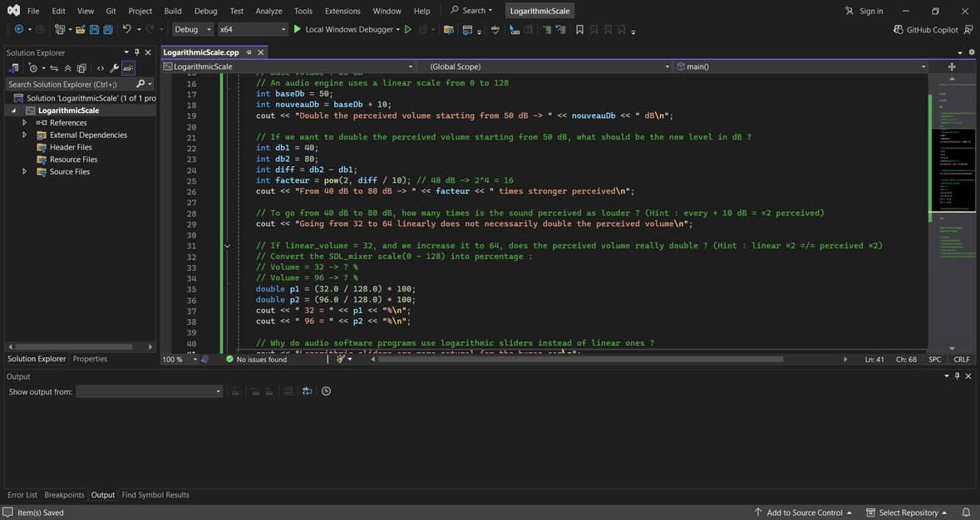Viewport: 980px width, 520px height.
Task: Open the x64 platform dropdown
Action: point(253,29)
